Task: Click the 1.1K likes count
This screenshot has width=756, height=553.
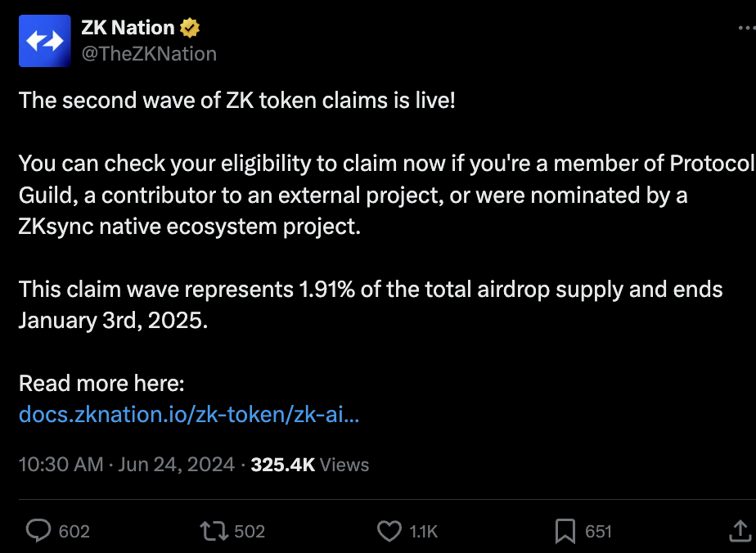Action: click(x=424, y=532)
